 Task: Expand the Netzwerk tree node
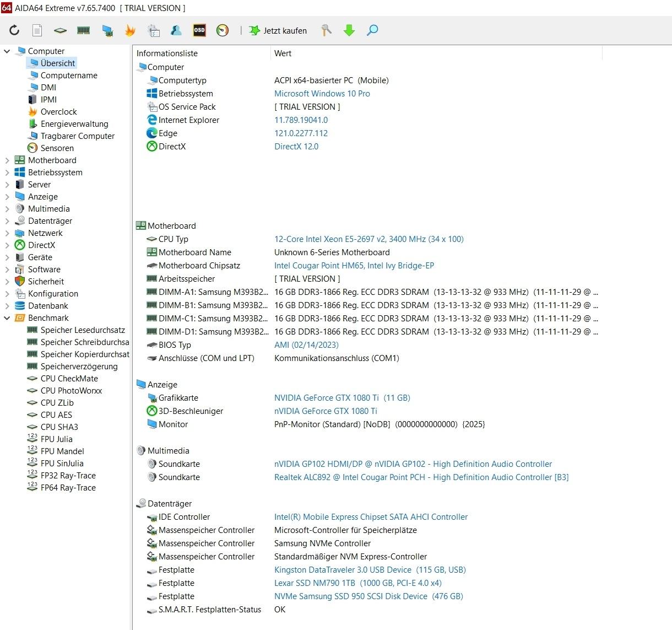(7, 233)
